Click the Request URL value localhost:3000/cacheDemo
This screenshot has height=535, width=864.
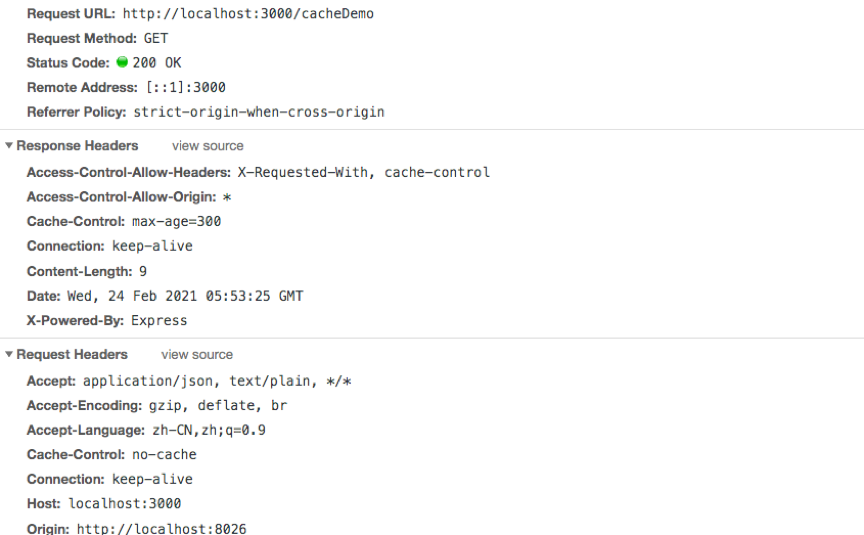pos(248,14)
